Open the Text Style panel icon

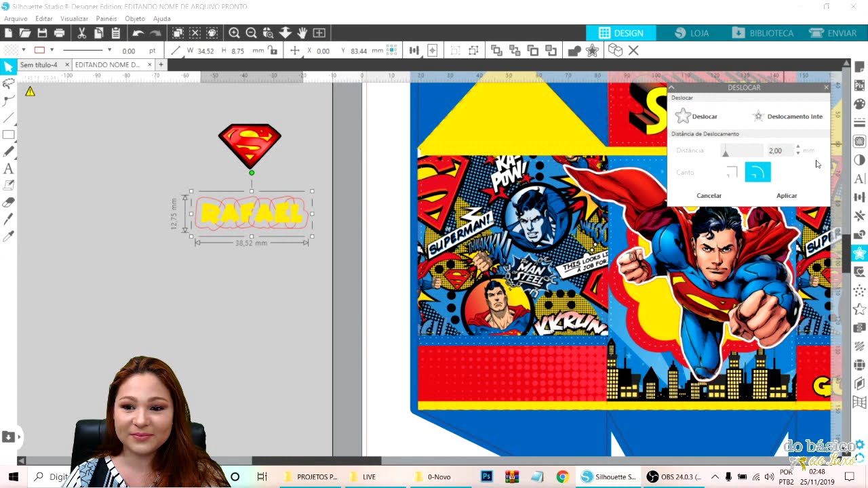859,179
